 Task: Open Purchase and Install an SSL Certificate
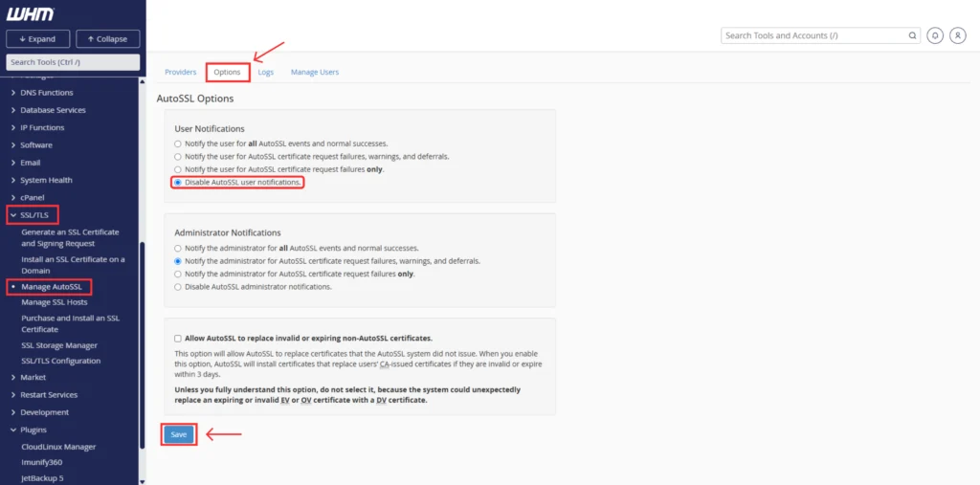tap(71, 323)
